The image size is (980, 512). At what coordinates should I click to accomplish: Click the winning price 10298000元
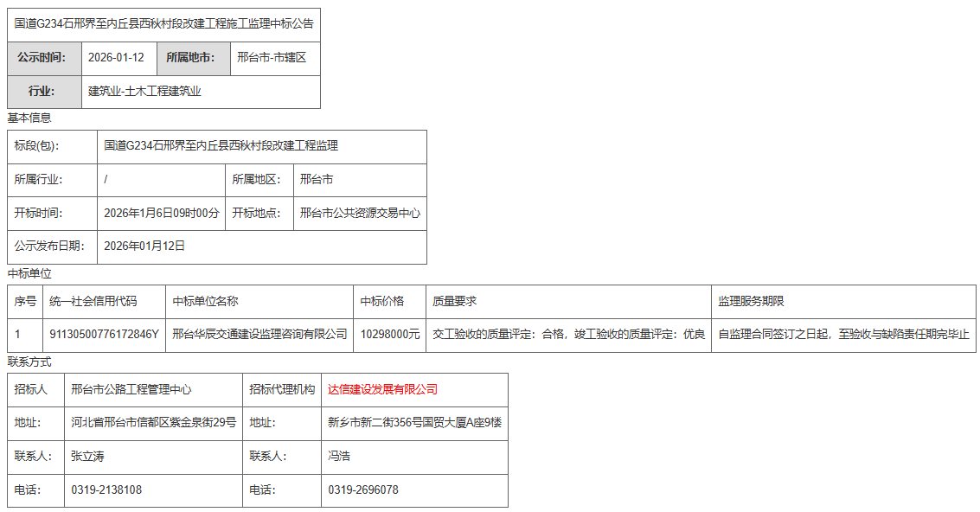[x=390, y=334]
